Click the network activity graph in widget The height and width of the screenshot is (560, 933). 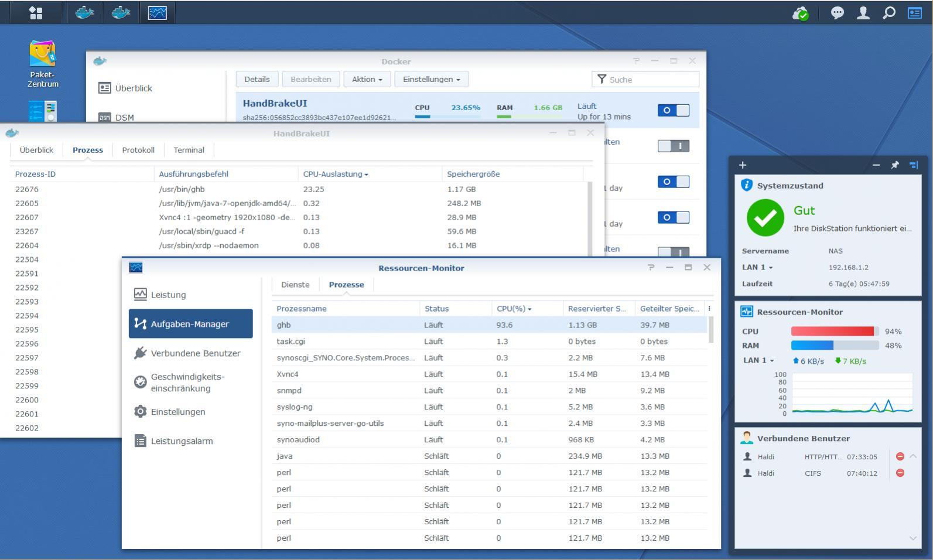point(852,394)
